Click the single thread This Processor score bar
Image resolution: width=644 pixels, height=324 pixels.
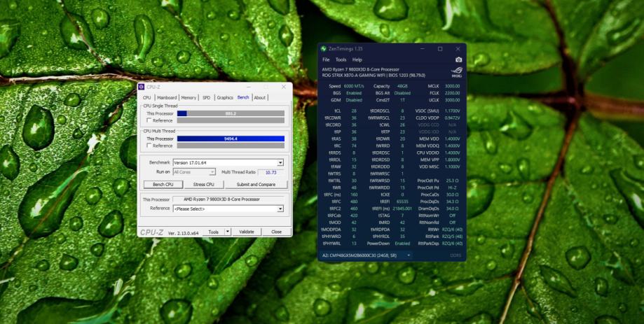(x=231, y=113)
